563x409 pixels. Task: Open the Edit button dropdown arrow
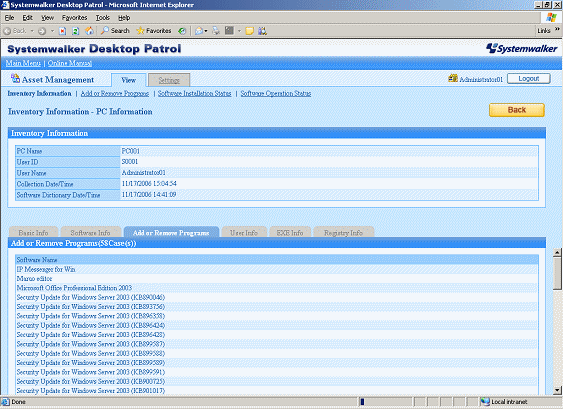coord(239,31)
